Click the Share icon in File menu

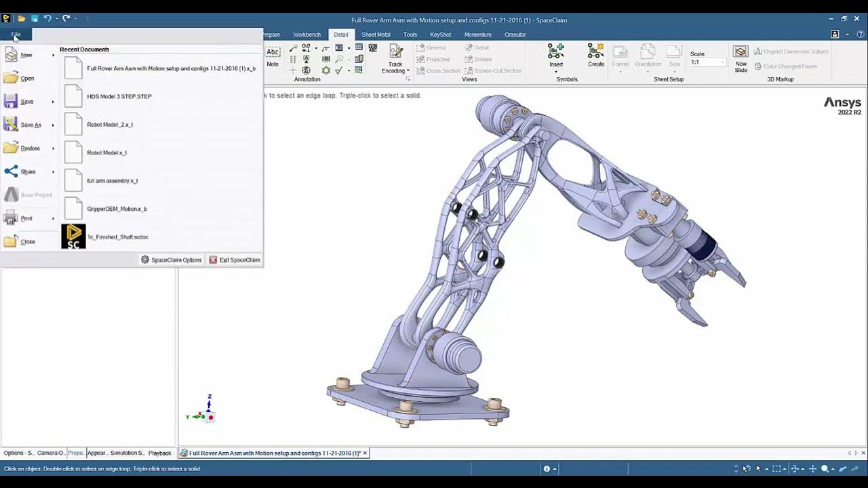(11, 171)
